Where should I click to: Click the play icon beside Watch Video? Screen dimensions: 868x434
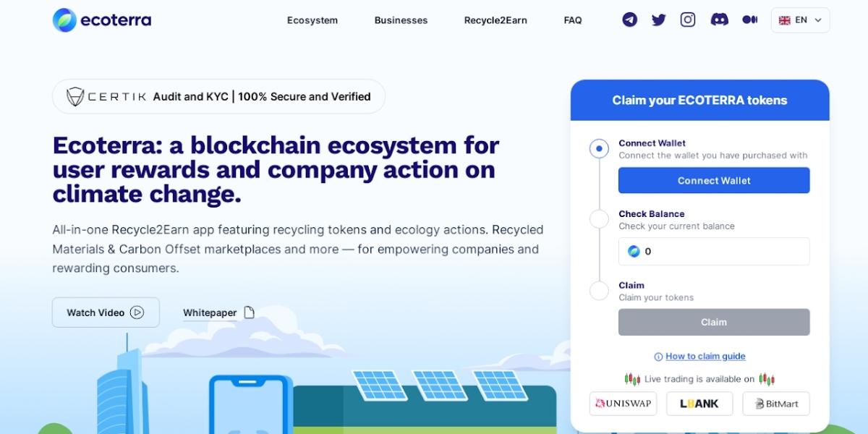137,312
